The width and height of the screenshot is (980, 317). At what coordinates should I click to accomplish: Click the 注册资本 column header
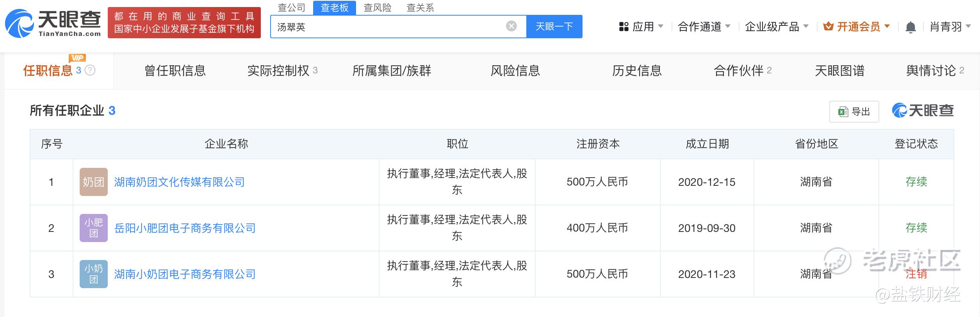pyautogui.click(x=598, y=144)
